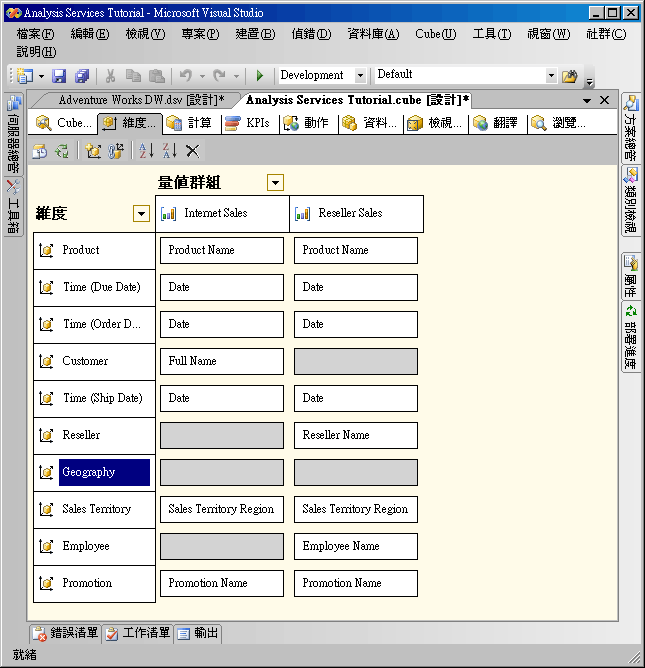The height and width of the screenshot is (668, 645).
Task: Open the 工具(T) menu
Action: point(492,34)
